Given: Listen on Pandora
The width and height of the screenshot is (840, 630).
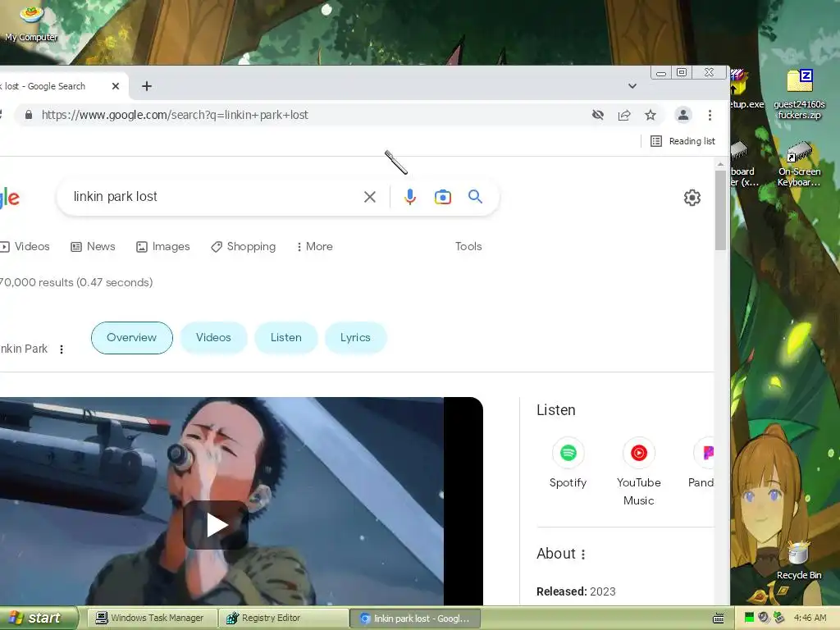Looking at the screenshot, I should [702, 463].
